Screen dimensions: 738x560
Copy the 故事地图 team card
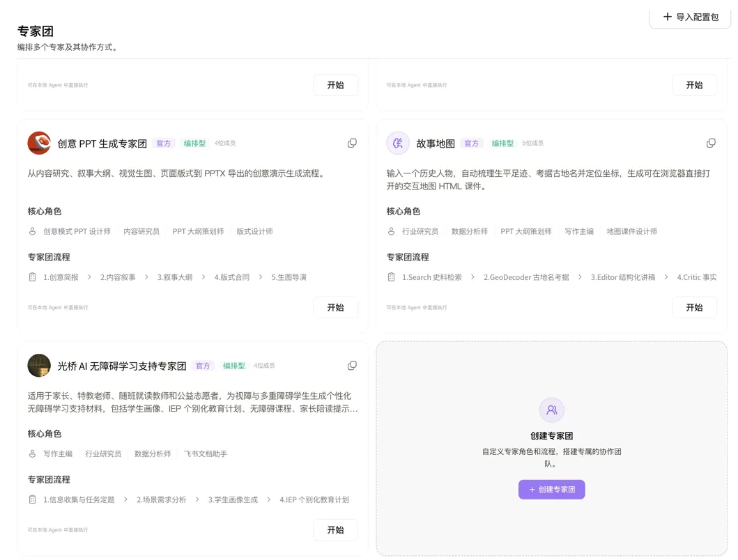(x=712, y=143)
